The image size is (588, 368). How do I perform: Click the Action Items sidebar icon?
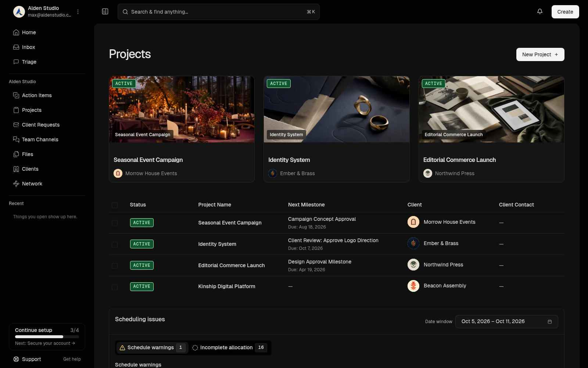pyautogui.click(x=16, y=95)
